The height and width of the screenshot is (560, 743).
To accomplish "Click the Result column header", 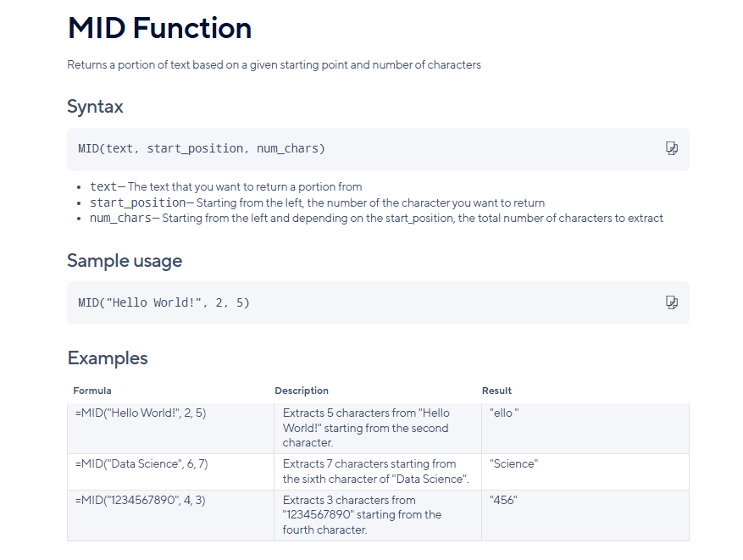I will click(x=496, y=391).
